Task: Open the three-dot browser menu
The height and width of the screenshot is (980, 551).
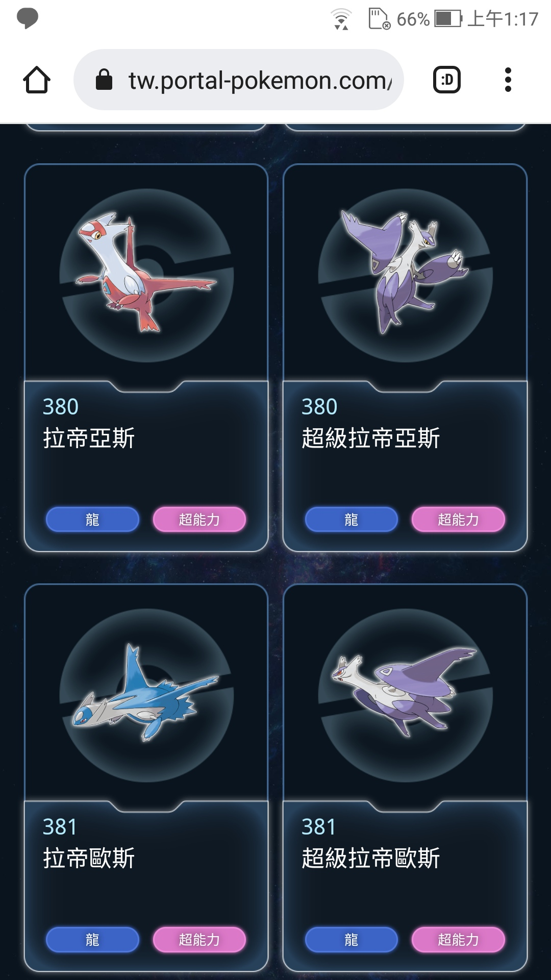Action: click(508, 80)
